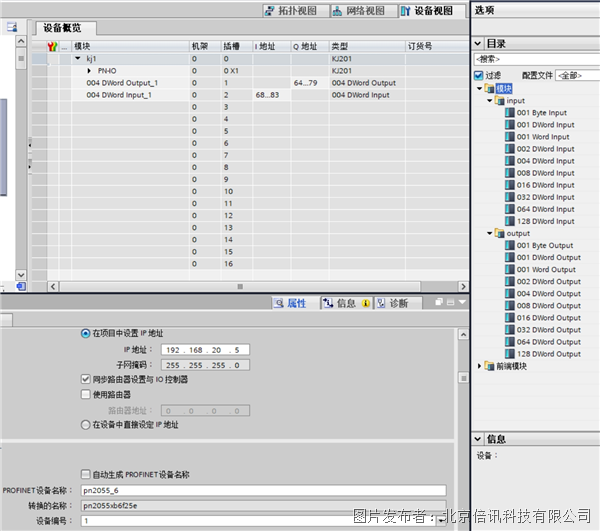Click the 001 Word Output module icon

510,269
